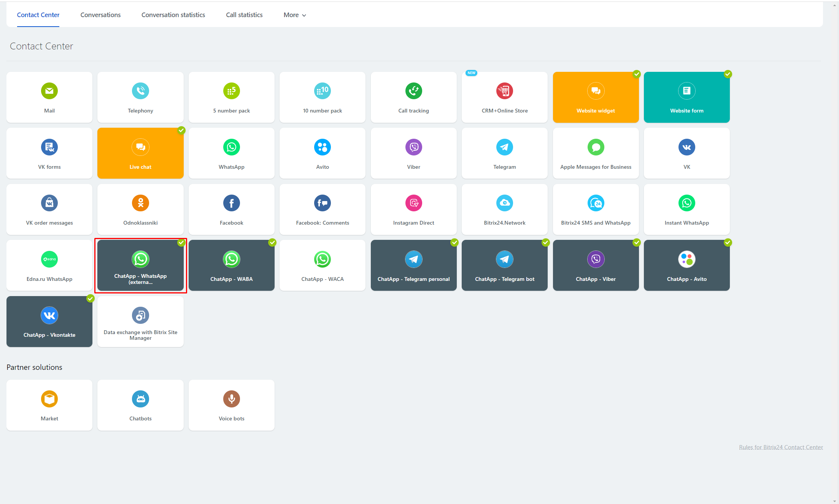Viewport: 839px width, 504px height.
Task: Click the Voice bots microphone icon
Action: 231,399
